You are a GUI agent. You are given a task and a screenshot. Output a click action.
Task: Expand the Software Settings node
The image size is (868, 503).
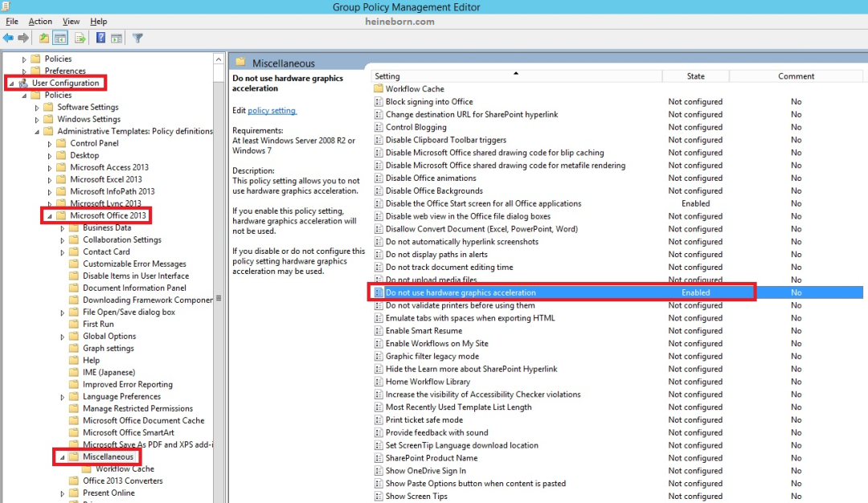pos(36,108)
